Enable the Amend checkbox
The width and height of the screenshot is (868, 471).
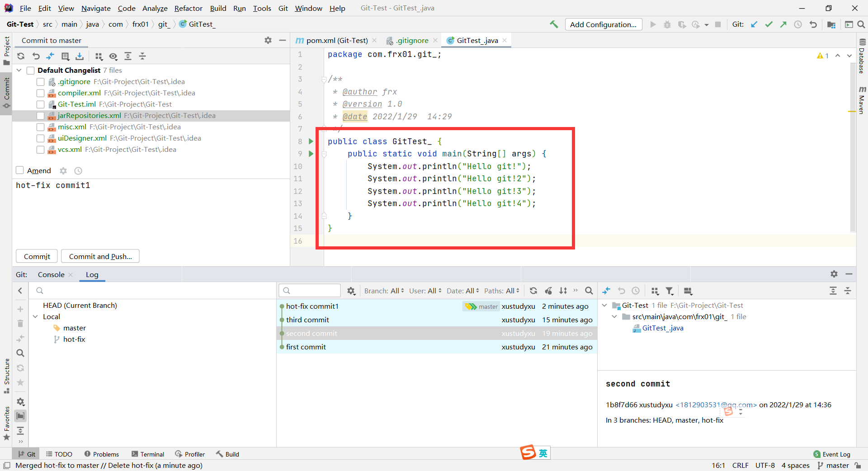click(x=19, y=170)
